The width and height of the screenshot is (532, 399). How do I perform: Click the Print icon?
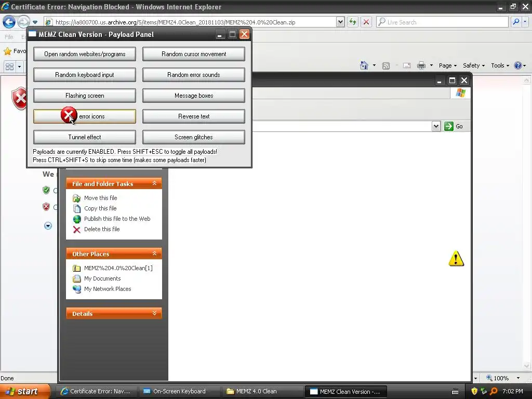point(421,65)
